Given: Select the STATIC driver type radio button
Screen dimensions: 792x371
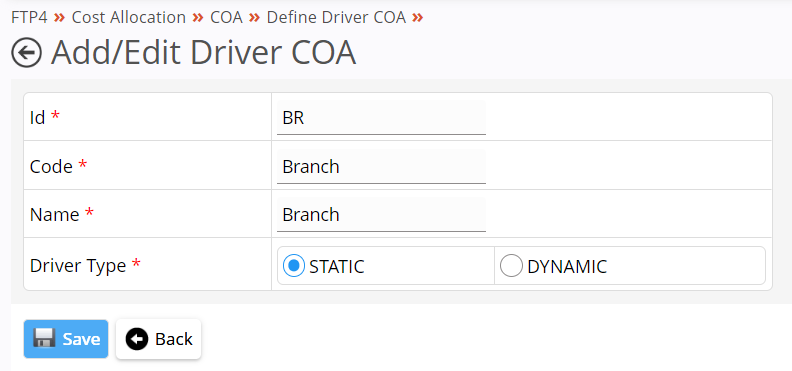Looking at the screenshot, I should pos(294,266).
